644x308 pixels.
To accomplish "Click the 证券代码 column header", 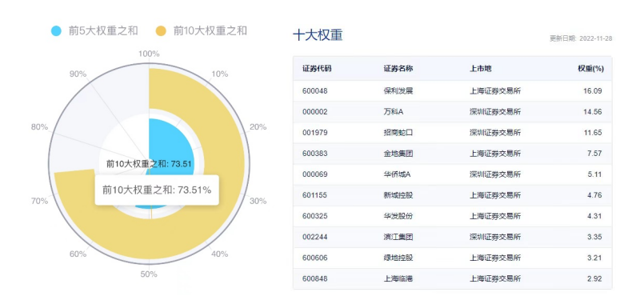I will click(x=317, y=69).
